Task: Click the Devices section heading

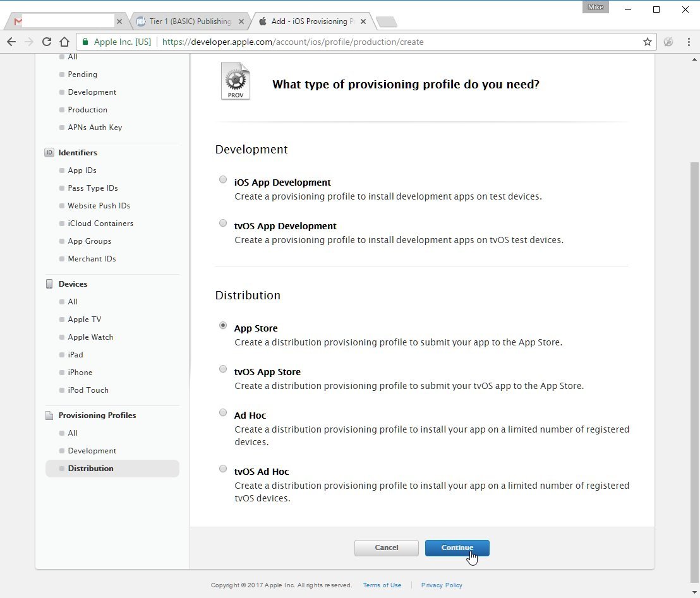Action: click(73, 284)
